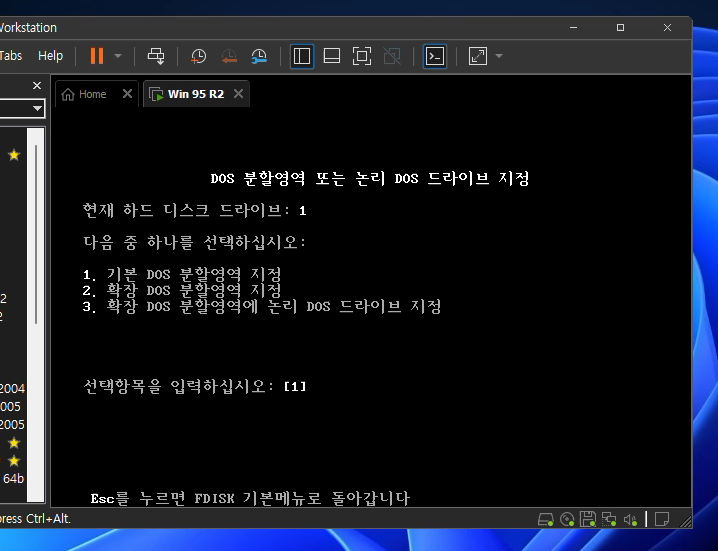Click the 현재 하드 디스크 드라이브 line
The width and height of the screenshot is (718, 551).
tap(195, 210)
